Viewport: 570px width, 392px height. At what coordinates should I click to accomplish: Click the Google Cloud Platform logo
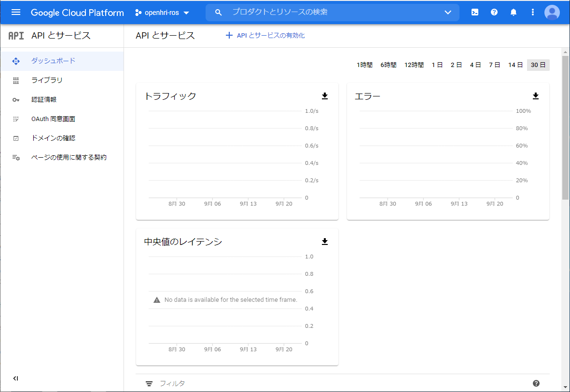tap(77, 13)
